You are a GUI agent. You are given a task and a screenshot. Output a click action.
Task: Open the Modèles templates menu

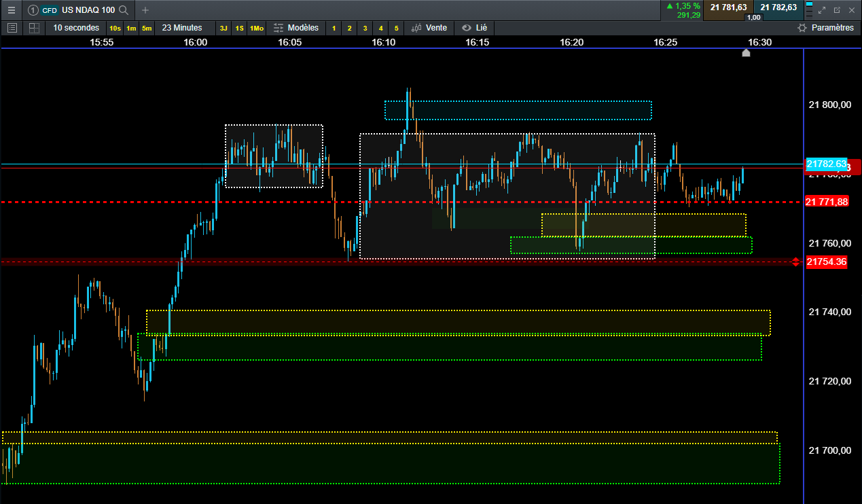coord(295,28)
